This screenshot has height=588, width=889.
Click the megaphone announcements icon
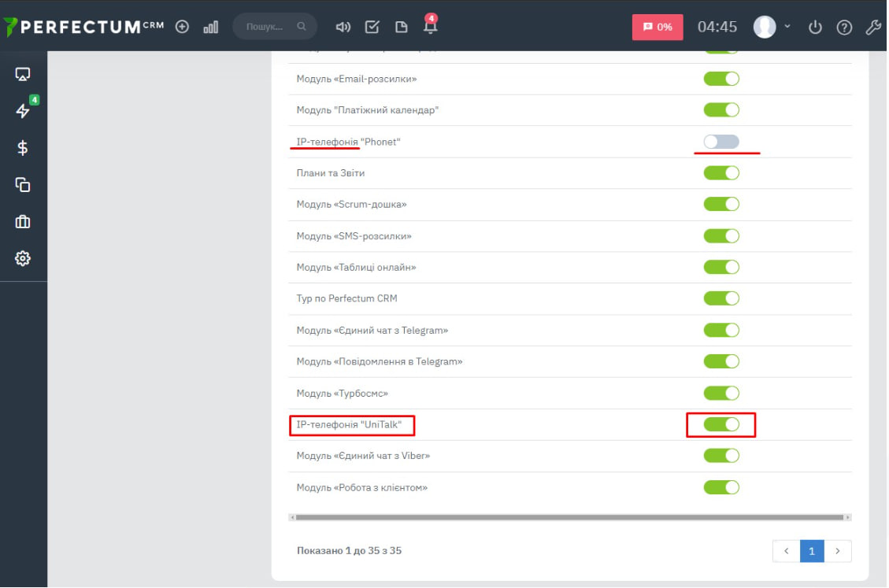point(343,27)
